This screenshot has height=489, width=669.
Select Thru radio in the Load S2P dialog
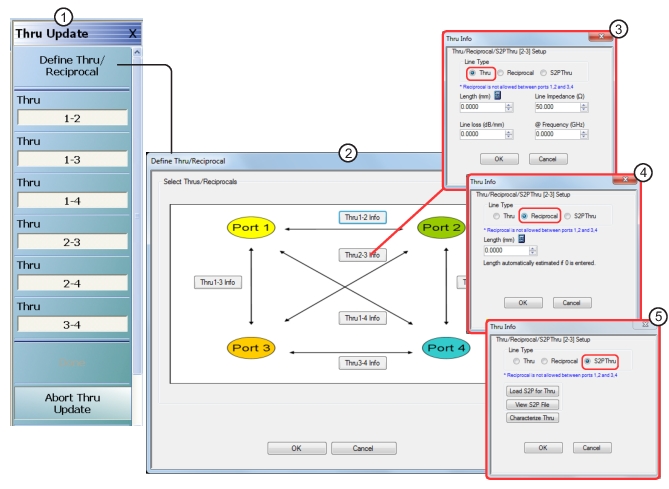click(516, 361)
